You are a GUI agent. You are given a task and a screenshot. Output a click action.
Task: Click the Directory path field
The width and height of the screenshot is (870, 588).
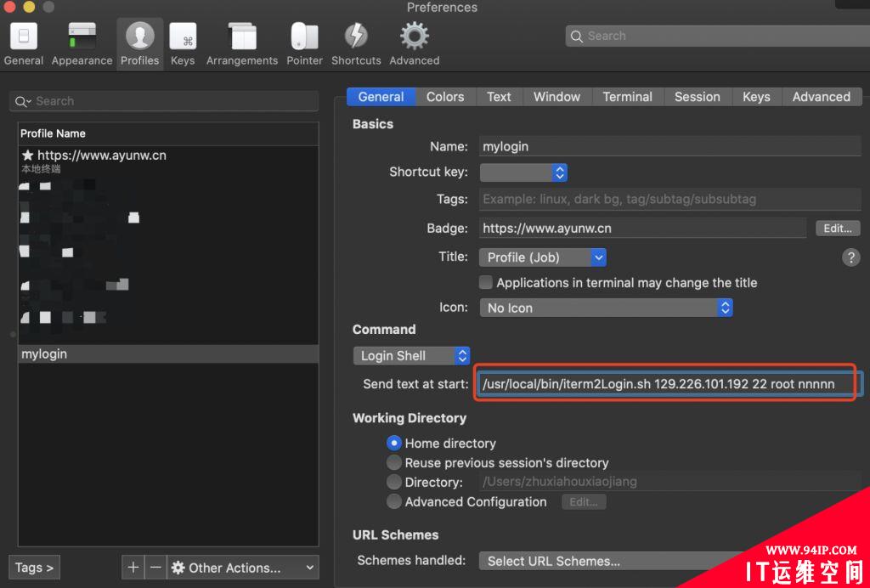pos(669,482)
